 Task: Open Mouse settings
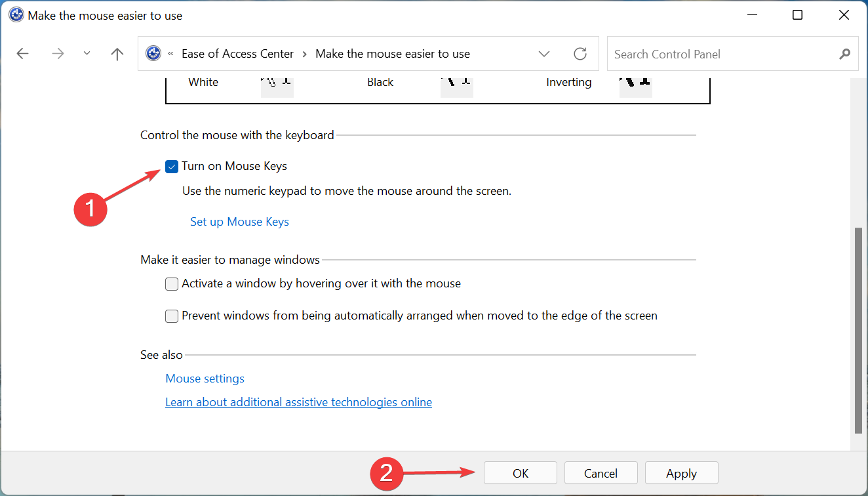[205, 378]
